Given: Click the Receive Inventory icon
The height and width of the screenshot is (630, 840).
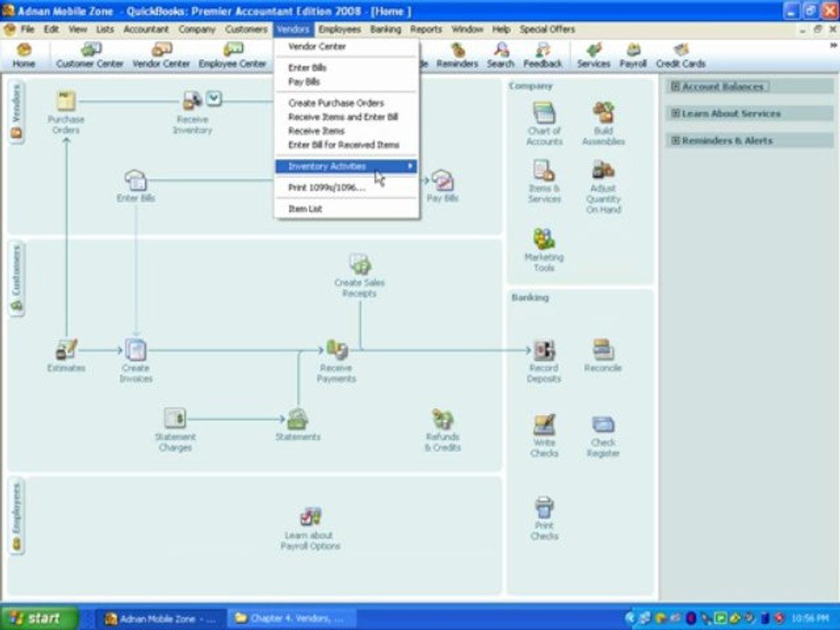Looking at the screenshot, I should 192,100.
